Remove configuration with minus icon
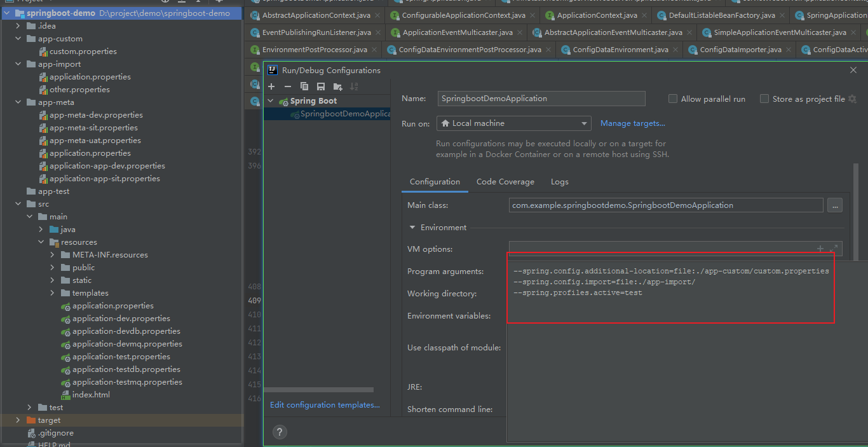 click(287, 86)
